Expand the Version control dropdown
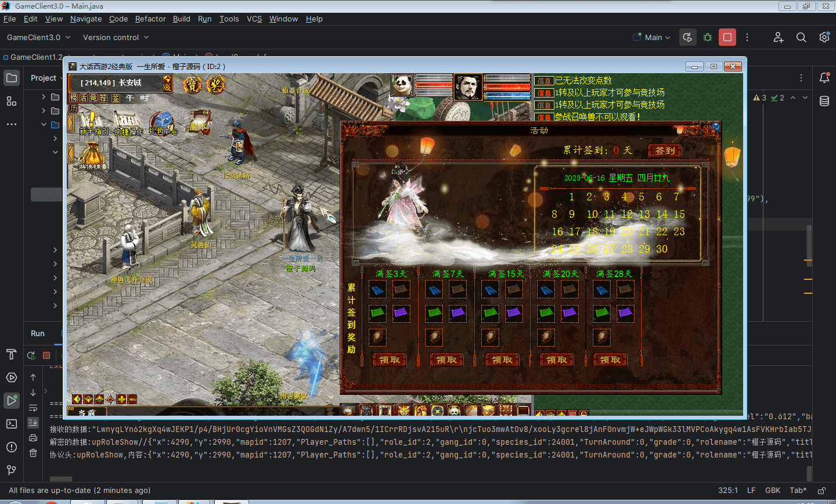The image size is (836, 504). (x=116, y=37)
